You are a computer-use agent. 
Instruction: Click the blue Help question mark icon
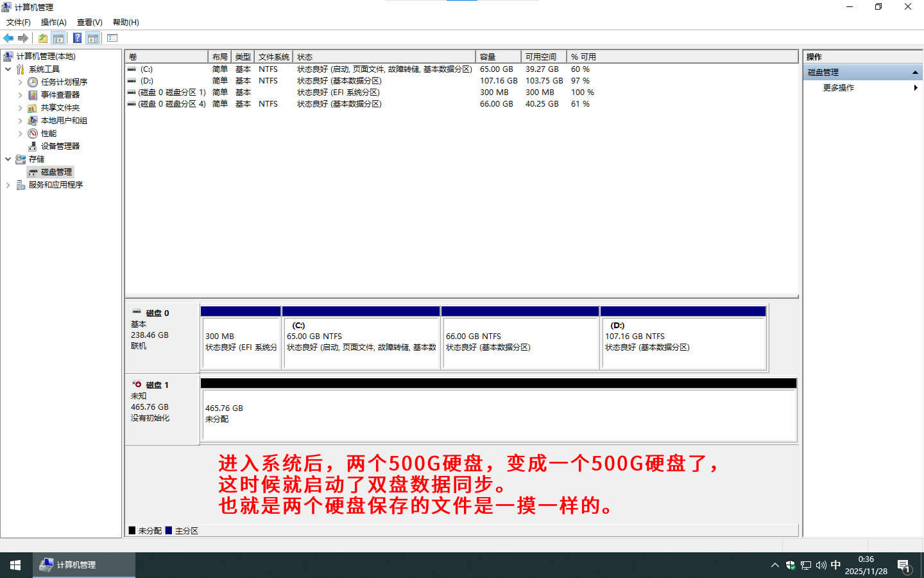(x=77, y=38)
